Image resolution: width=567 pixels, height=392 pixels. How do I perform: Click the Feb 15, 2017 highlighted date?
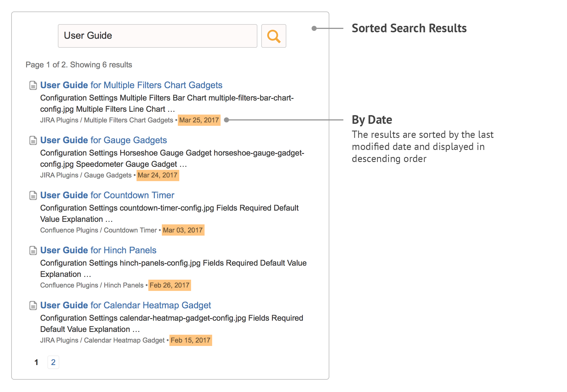coord(190,340)
